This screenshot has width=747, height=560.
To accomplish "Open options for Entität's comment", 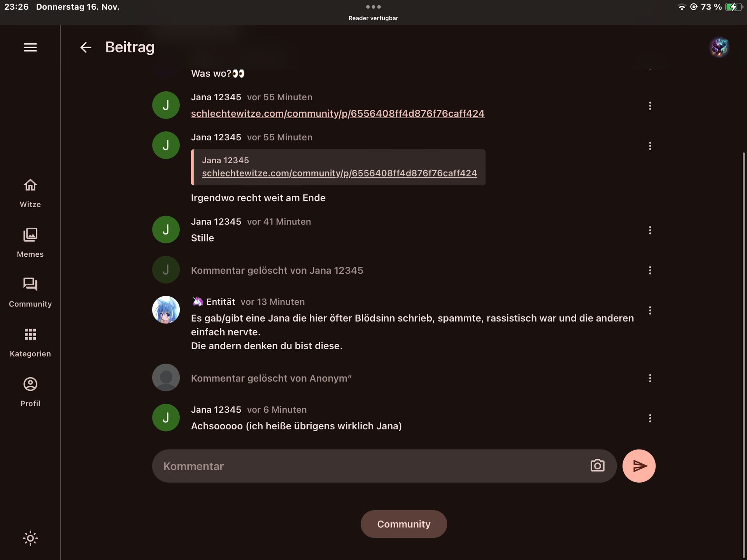I will [650, 310].
